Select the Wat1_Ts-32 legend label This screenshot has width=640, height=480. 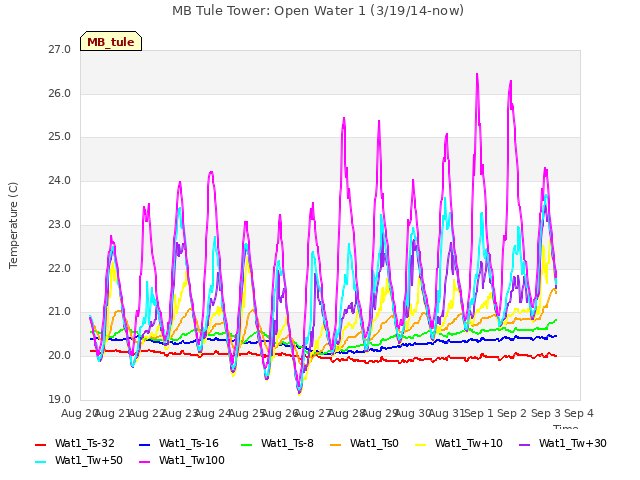[x=84, y=443]
